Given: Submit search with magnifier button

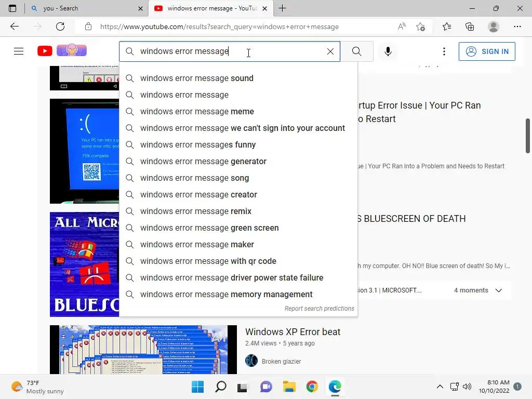Looking at the screenshot, I should 356,51.
